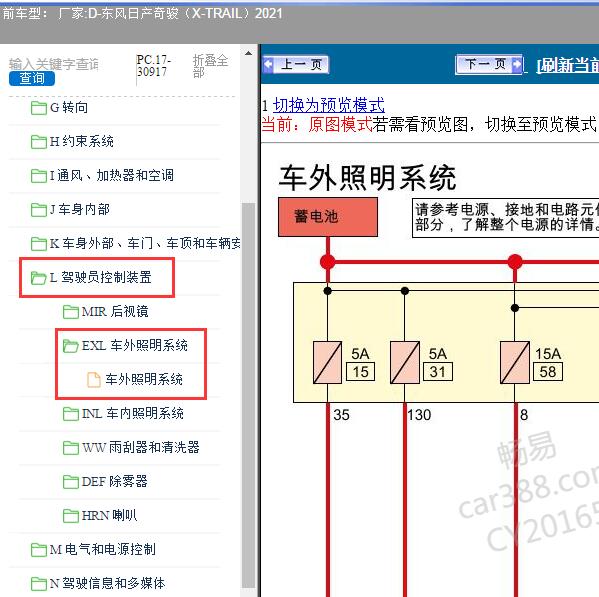
Task: Click 折叠全部 to collapse all folders
Action: (x=210, y=66)
